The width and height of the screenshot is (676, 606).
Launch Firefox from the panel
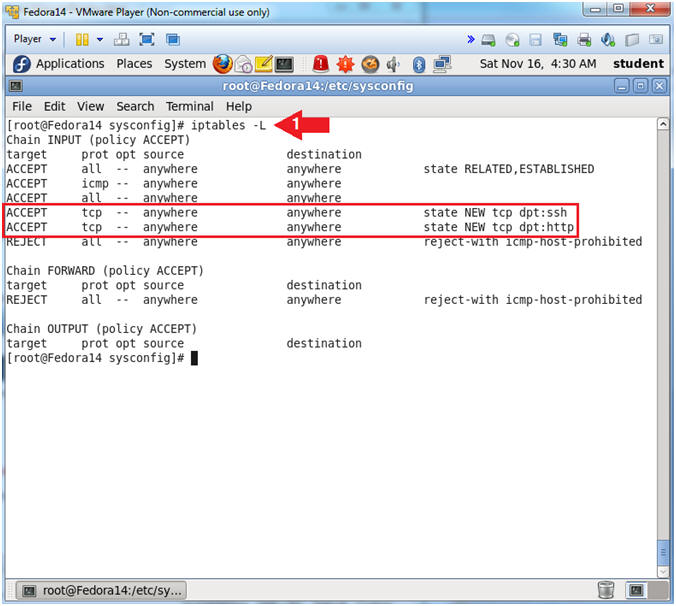(x=222, y=64)
